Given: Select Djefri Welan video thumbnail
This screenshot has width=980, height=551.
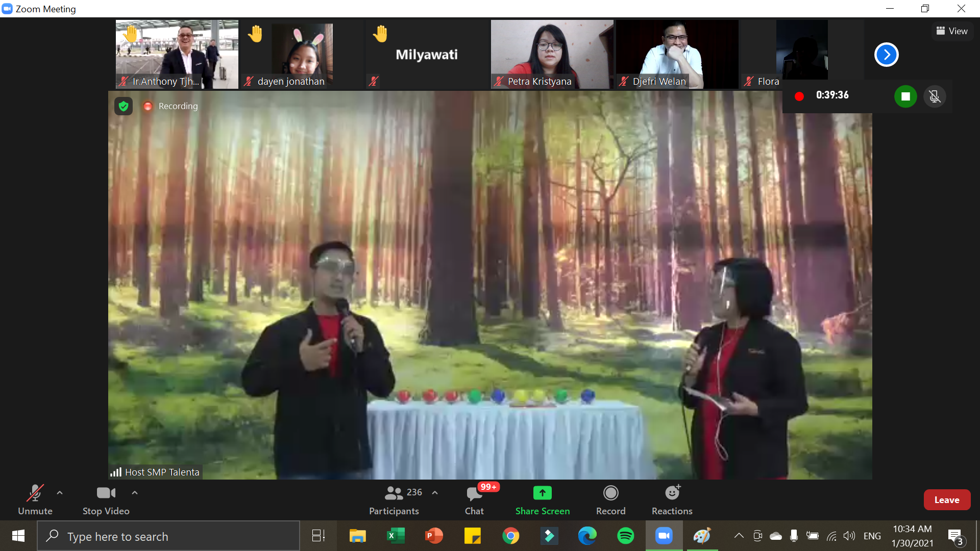Looking at the screenshot, I should pyautogui.click(x=677, y=54).
